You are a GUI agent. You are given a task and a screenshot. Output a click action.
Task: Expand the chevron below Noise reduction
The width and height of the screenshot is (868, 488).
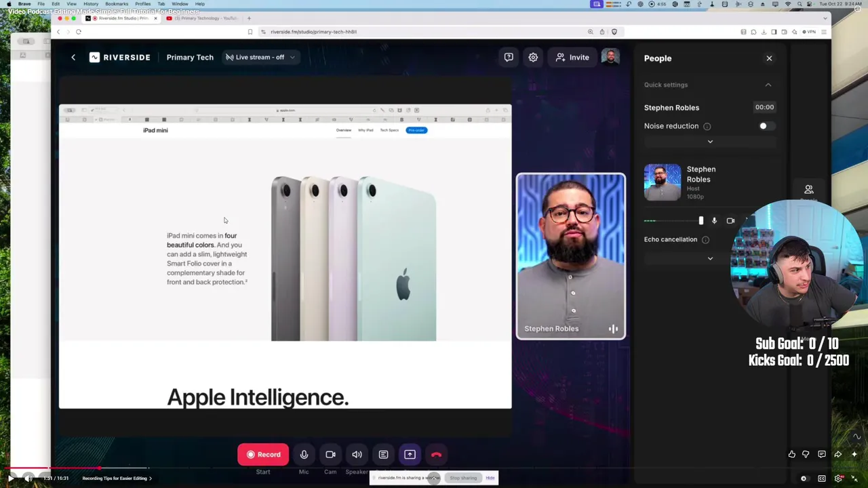click(x=710, y=142)
